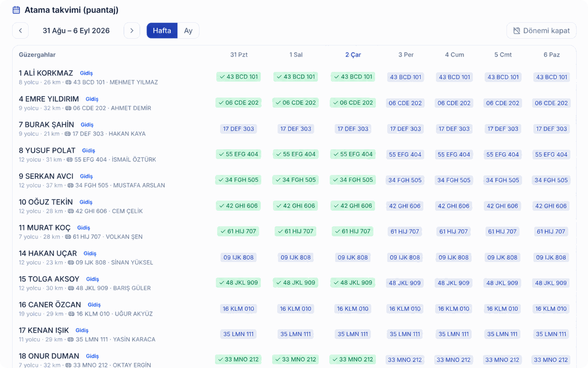Viewport: 588px width, 368px height.
Task: Click the bus icon in BURAK ŞAHİN row
Action: 68,134
